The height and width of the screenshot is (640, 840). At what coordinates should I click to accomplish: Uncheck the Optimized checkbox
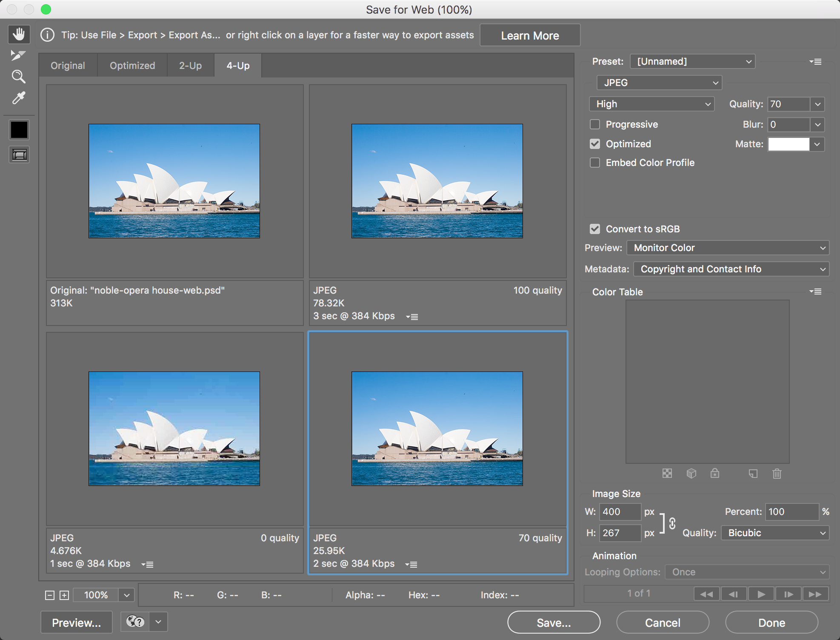(x=595, y=144)
